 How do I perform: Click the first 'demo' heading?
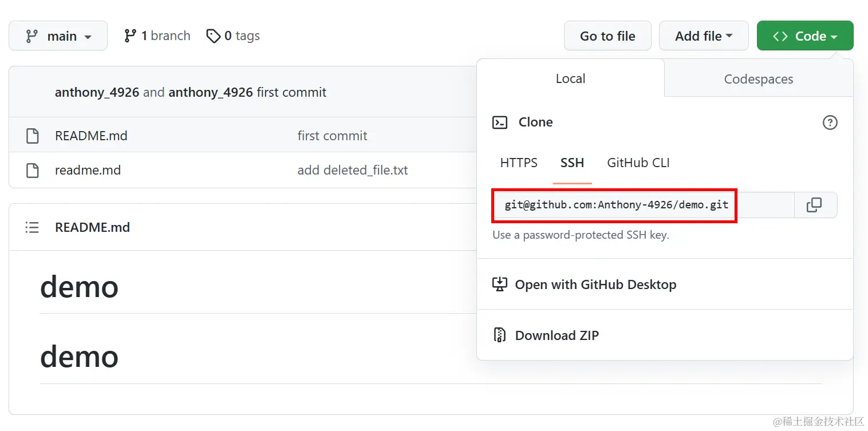[79, 287]
